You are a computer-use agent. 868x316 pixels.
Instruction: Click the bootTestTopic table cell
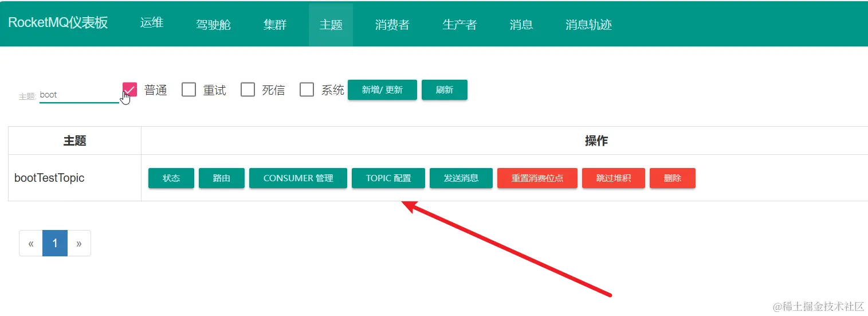(x=75, y=178)
